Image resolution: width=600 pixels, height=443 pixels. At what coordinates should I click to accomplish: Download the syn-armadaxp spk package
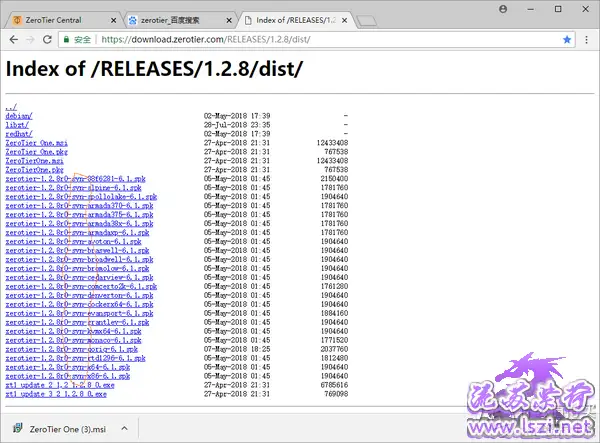pyautogui.click(x=77, y=233)
